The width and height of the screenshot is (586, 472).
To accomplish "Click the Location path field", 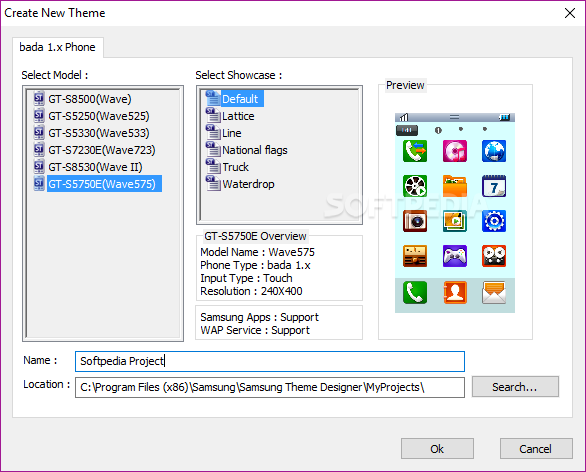I will tap(270, 387).
